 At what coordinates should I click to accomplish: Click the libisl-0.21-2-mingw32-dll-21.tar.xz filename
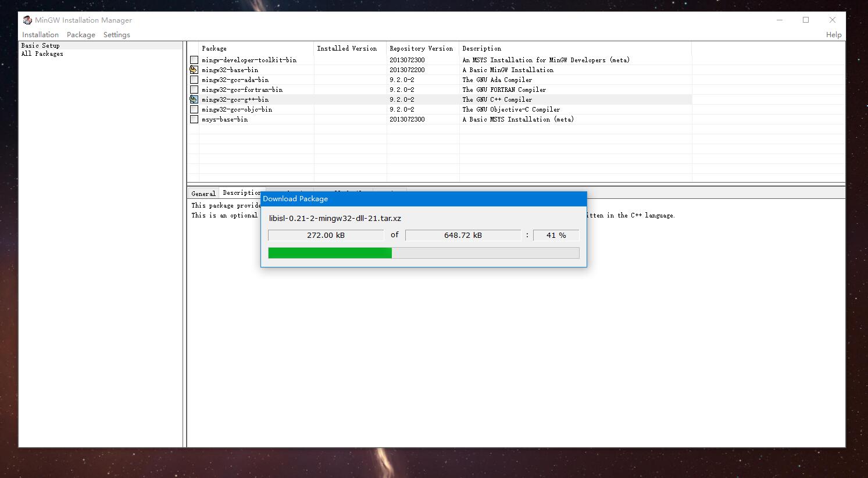(335, 219)
